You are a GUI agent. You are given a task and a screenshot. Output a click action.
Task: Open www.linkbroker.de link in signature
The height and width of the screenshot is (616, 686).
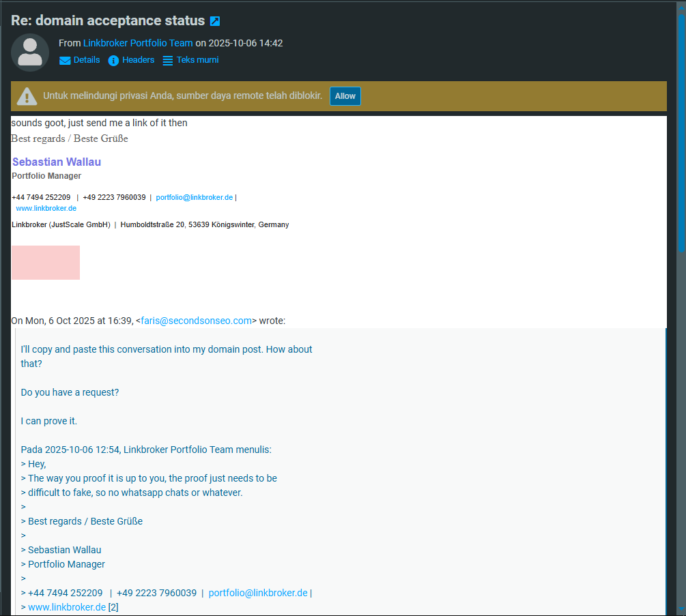[46, 208]
